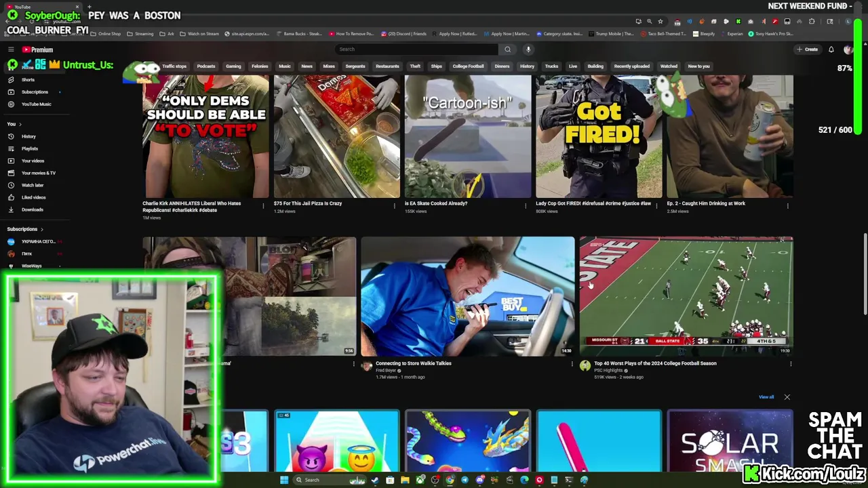This screenshot has height=488, width=868.
Task: Open Top 40 Worst Plays video thumbnail
Action: point(686,296)
